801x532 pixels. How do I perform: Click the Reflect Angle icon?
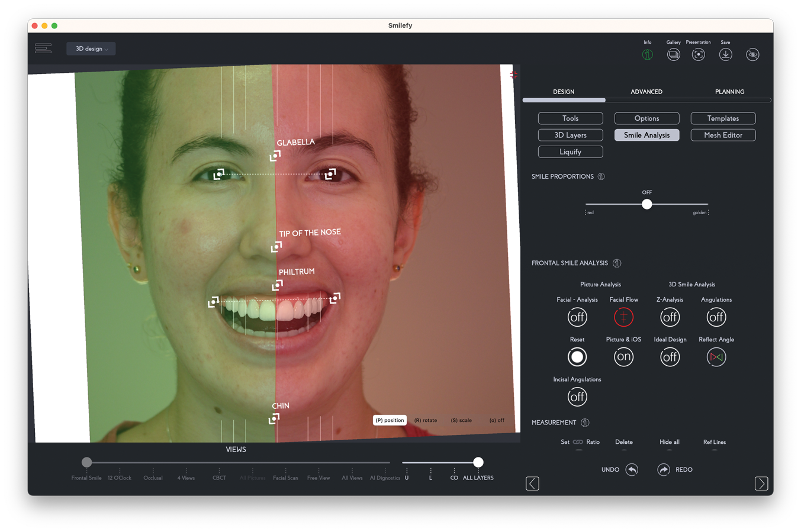(x=716, y=357)
